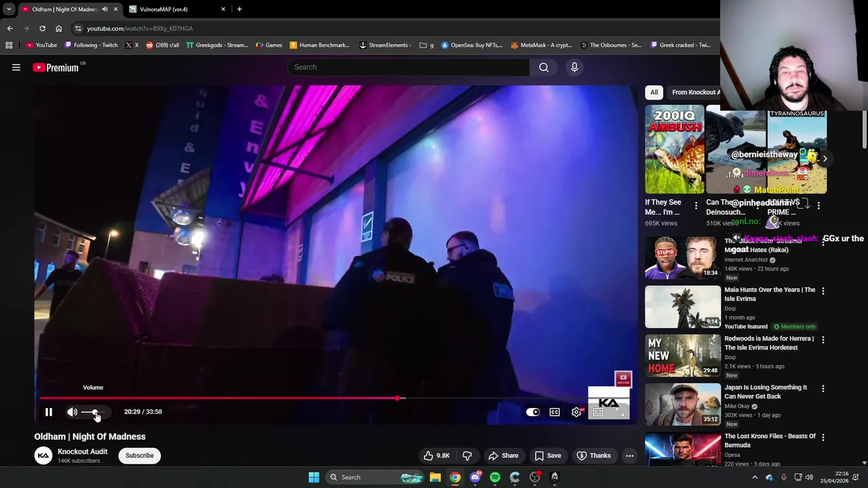Dislike this video
The width and height of the screenshot is (868, 488).
[467, 455]
